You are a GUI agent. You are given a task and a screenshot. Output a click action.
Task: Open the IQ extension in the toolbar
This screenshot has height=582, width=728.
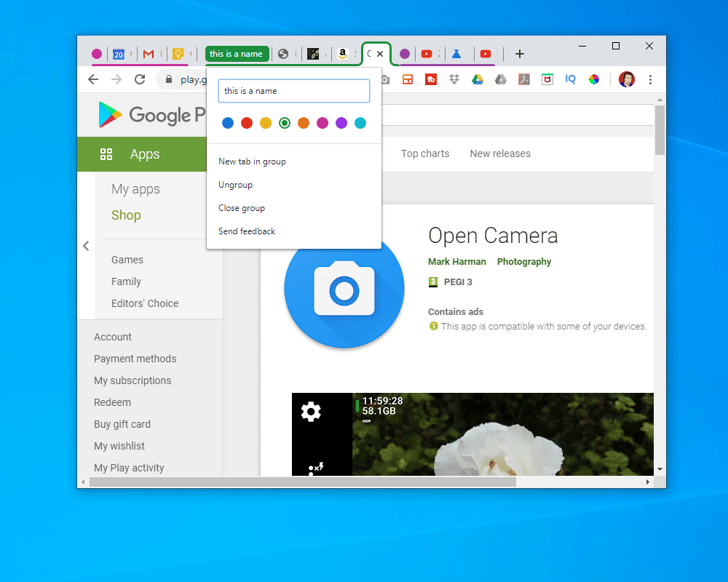(x=571, y=80)
